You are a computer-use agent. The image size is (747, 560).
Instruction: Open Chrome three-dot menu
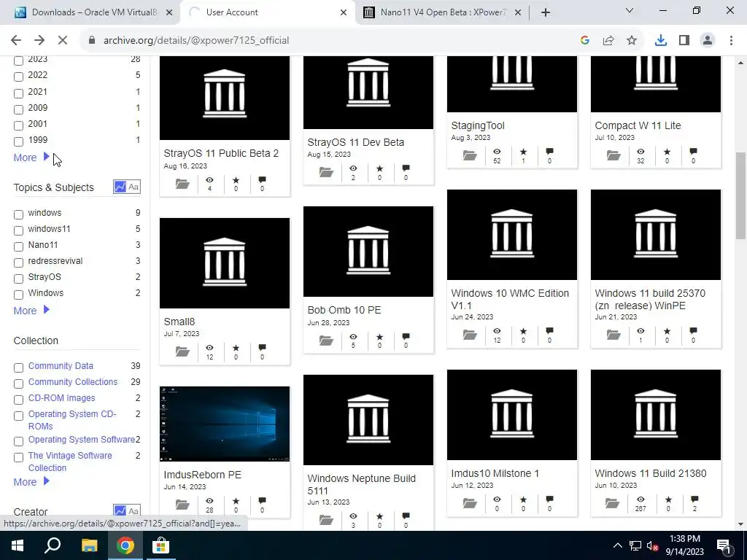click(731, 41)
